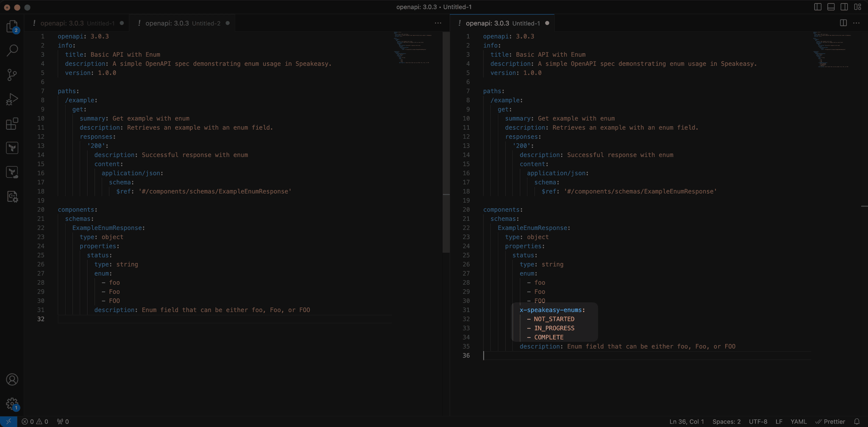The image size is (868, 427).
Task: Open the Extensions view
Action: pos(12,124)
